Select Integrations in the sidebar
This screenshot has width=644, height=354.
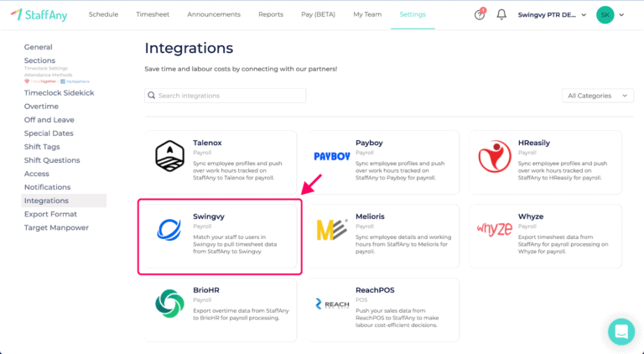[x=64, y=200]
